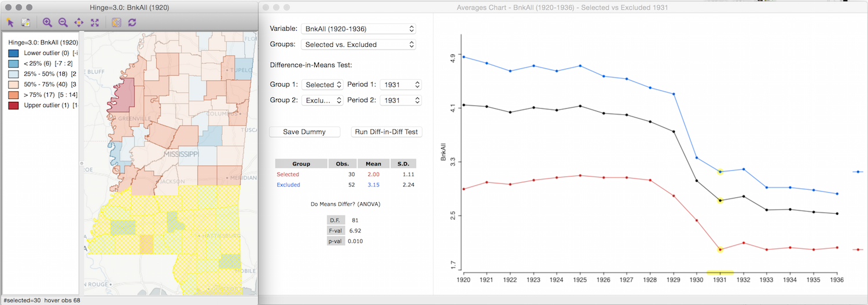868x305 pixels.
Task: Click the Upper outlier red legend swatch
Action: 13,105
